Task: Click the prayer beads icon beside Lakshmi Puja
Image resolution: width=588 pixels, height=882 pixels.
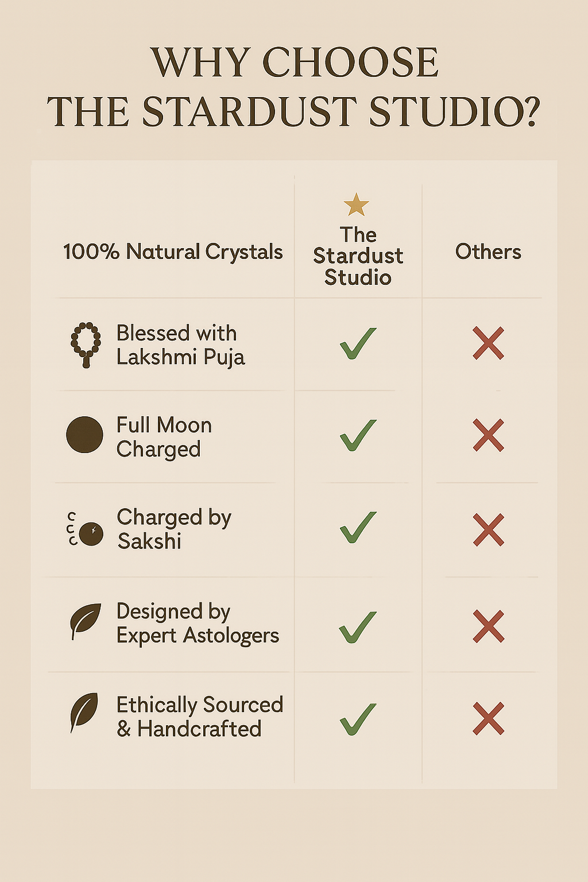Action: pyautogui.click(x=86, y=344)
